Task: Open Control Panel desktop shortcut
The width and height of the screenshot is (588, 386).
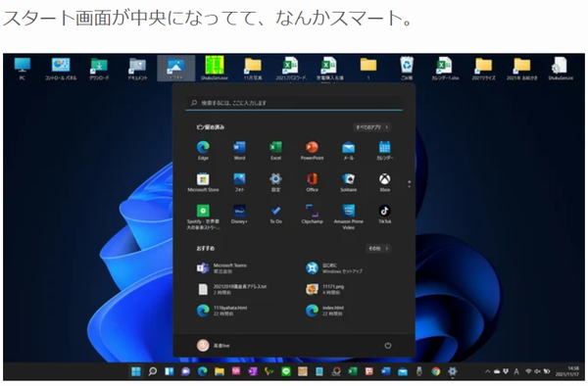Action: pos(61,69)
